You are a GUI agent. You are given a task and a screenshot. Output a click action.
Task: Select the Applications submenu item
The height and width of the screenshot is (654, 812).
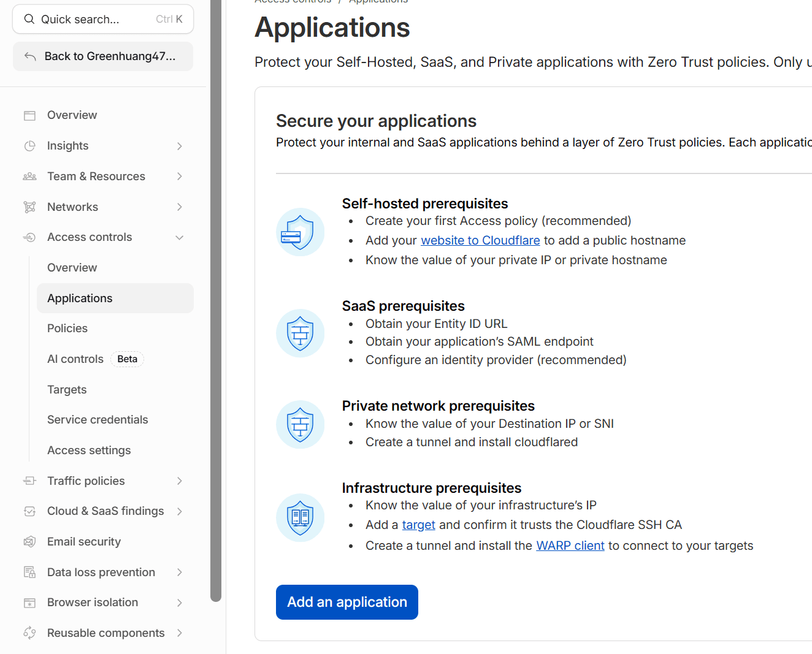tap(115, 298)
